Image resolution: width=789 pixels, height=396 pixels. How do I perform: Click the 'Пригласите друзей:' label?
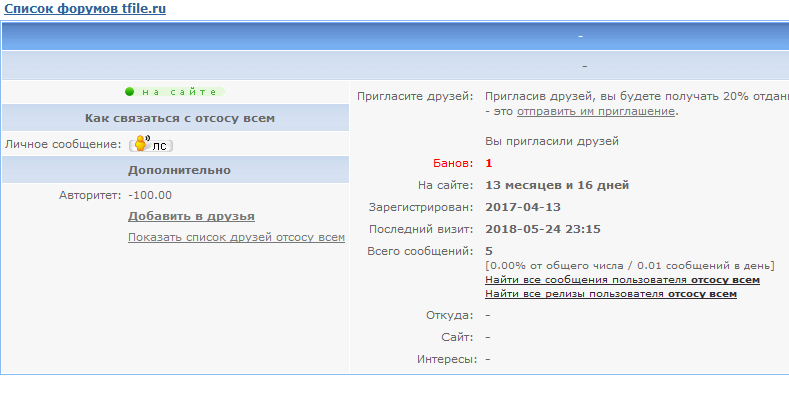point(415,97)
